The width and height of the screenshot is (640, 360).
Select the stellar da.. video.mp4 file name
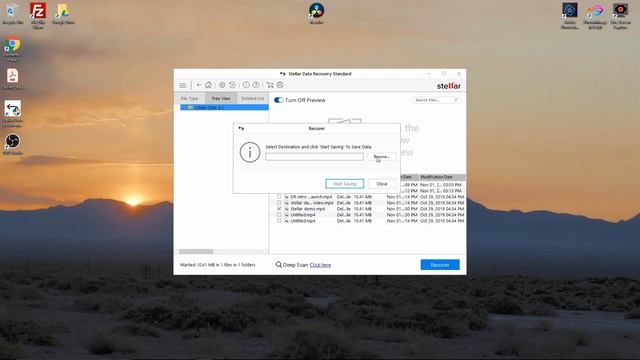(x=312, y=202)
